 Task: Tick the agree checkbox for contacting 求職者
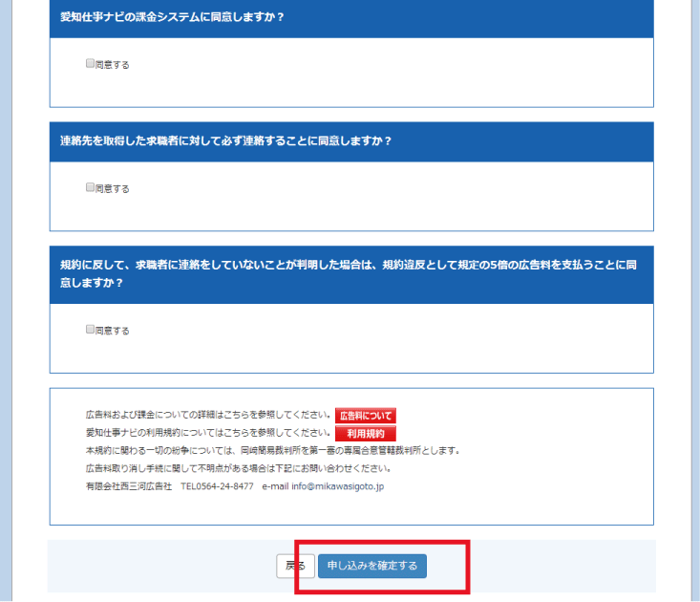[x=90, y=187]
